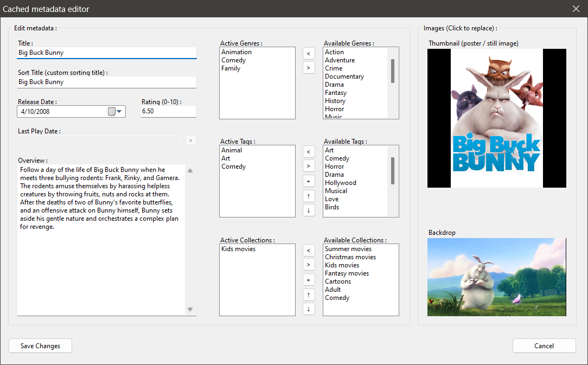The height and width of the screenshot is (365, 588).
Task: Cancel the metadata editing
Action: pyautogui.click(x=544, y=346)
